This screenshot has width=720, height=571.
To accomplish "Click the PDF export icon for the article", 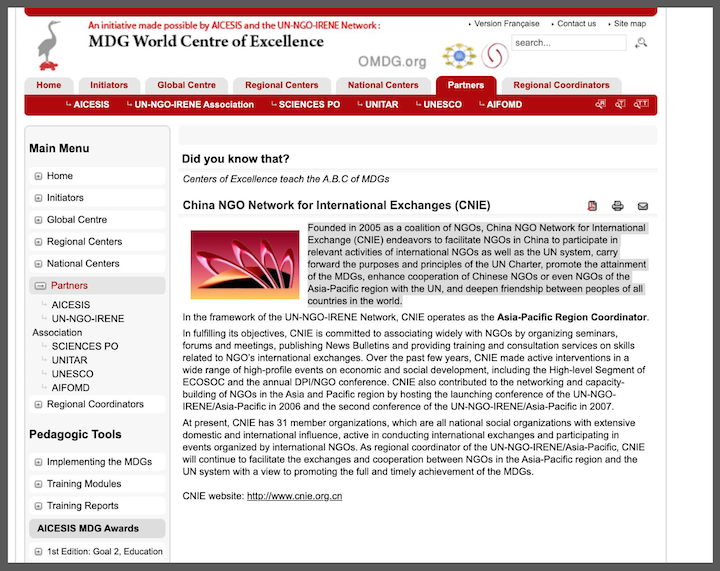I will tap(592, 206).
